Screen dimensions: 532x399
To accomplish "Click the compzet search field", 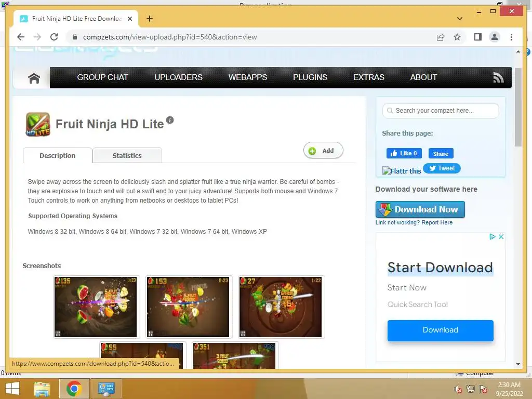I will (x=441, y=111).
